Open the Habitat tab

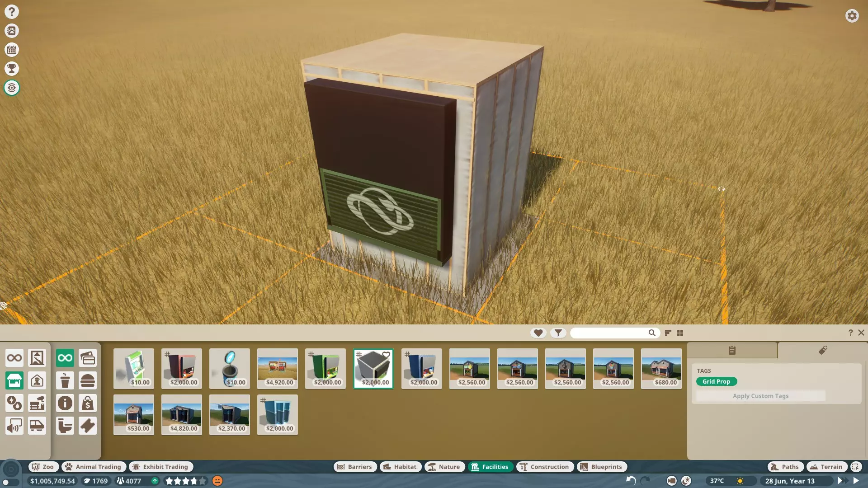400,467
